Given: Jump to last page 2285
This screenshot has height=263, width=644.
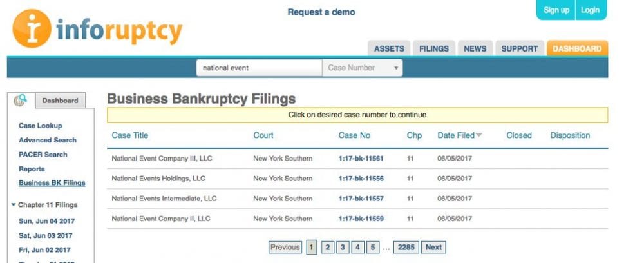Looking at the screenshot, I should coord(406,247).
